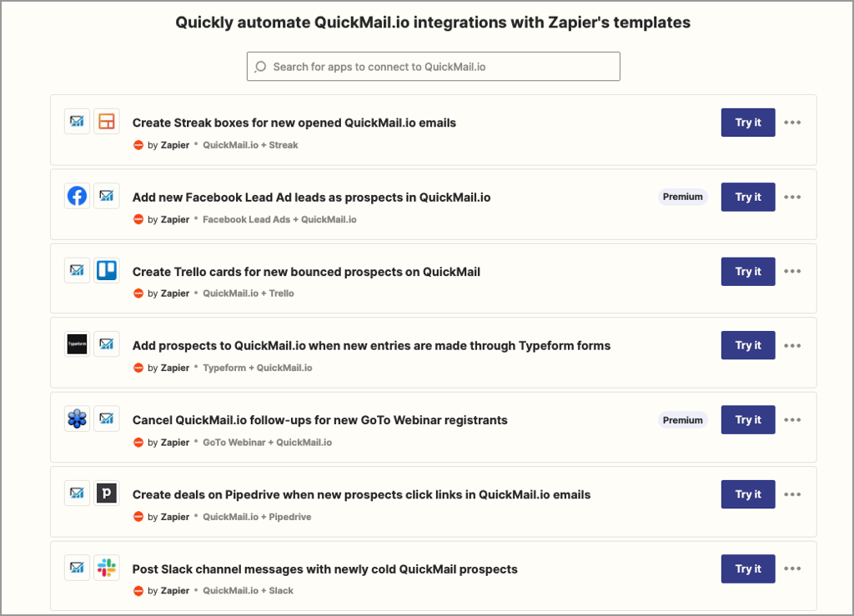Screen dimensions: 854x616
Task: Click the Streak app icon
Action: [106, 122]
